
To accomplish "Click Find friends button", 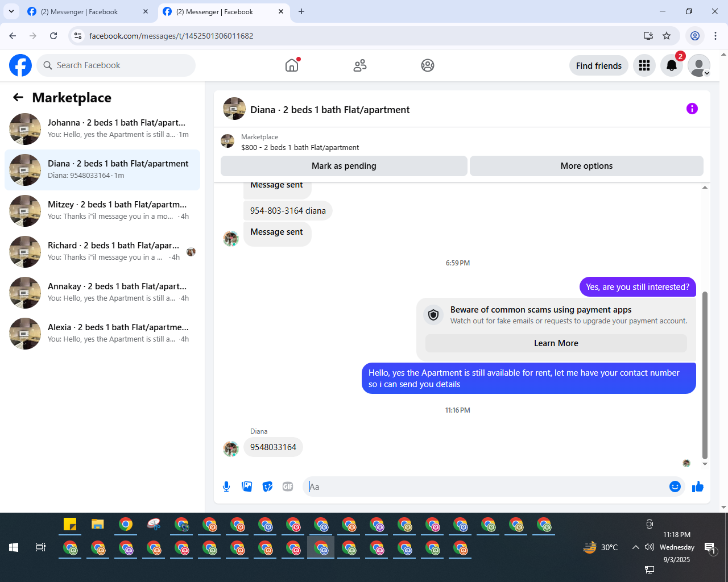I will (x=599, y=65).
